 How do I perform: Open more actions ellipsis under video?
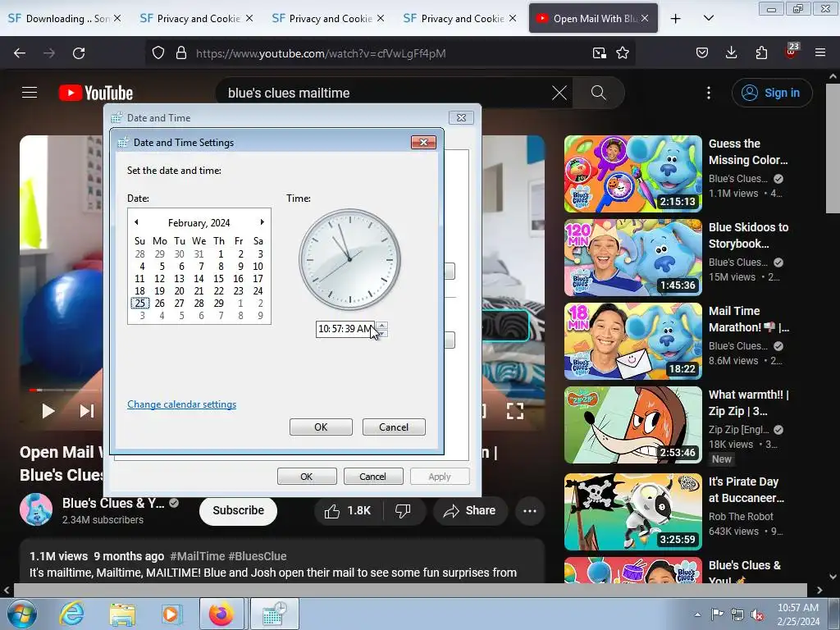tap(529, 510)
